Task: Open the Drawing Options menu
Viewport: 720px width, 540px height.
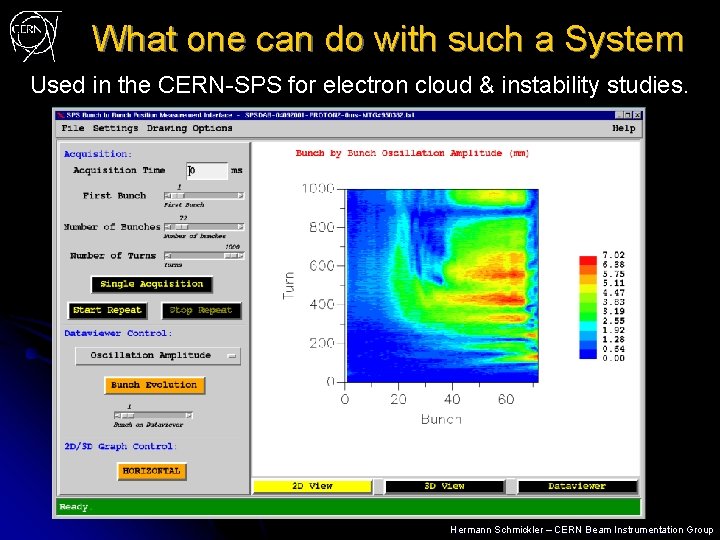Action: [x=189, y=128]
